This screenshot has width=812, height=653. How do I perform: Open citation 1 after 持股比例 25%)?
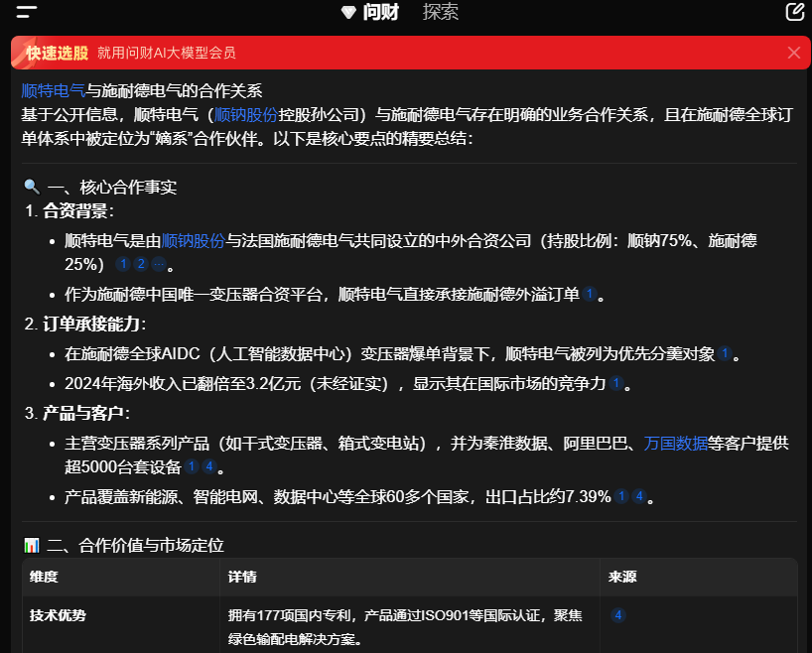point(123,264)
